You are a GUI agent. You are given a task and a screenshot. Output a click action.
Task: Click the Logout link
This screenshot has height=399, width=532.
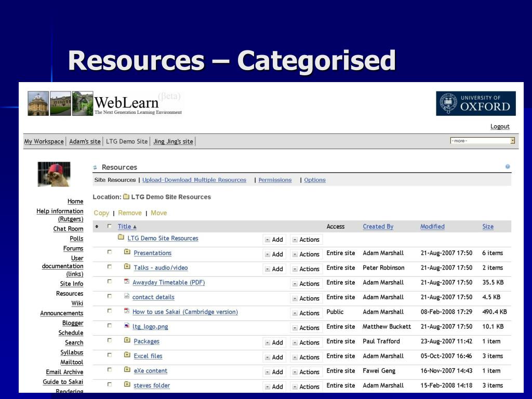[x=500, y=126]
